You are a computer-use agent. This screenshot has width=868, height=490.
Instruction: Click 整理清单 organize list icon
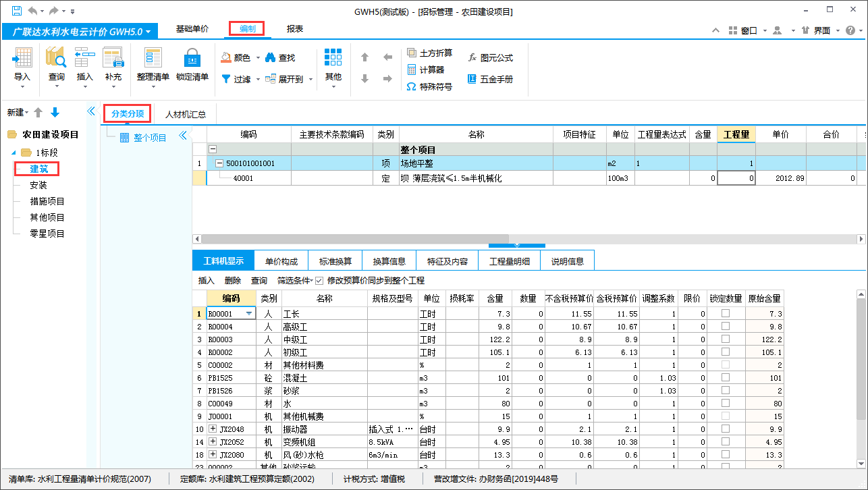(x=153, y=58)
